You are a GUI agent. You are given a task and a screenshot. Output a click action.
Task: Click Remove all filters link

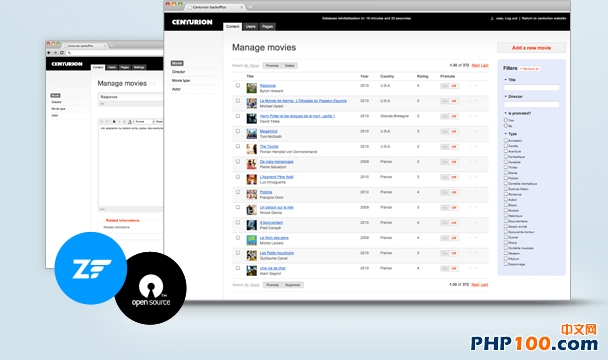click(530, 69)
